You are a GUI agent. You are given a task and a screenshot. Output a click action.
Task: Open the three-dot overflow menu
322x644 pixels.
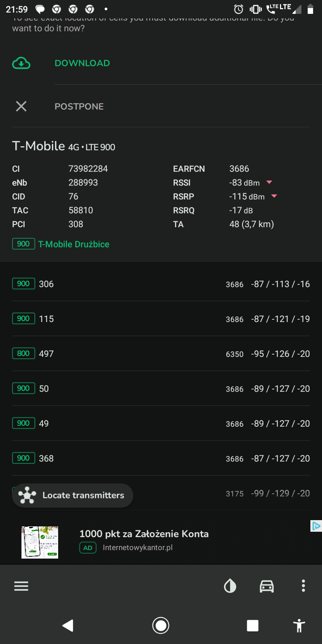pos(303,586)
